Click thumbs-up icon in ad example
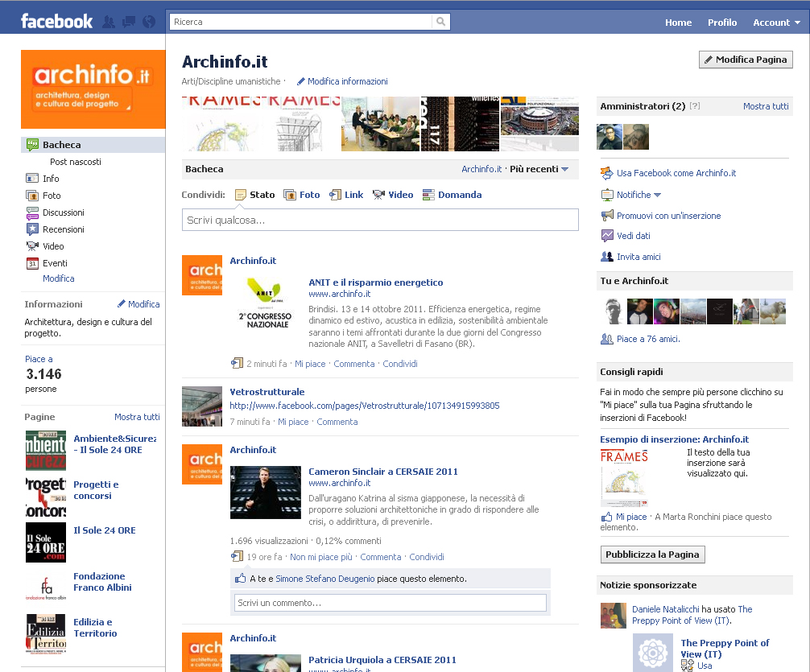Viewport: 810px width, 672px height. pos(606,517)
